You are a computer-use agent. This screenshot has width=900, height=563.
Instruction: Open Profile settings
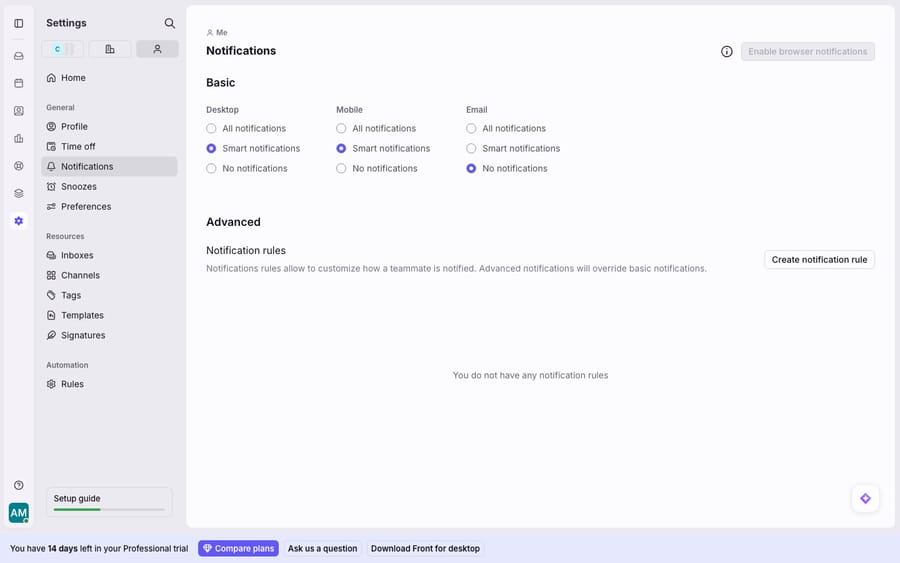point(109,126)
